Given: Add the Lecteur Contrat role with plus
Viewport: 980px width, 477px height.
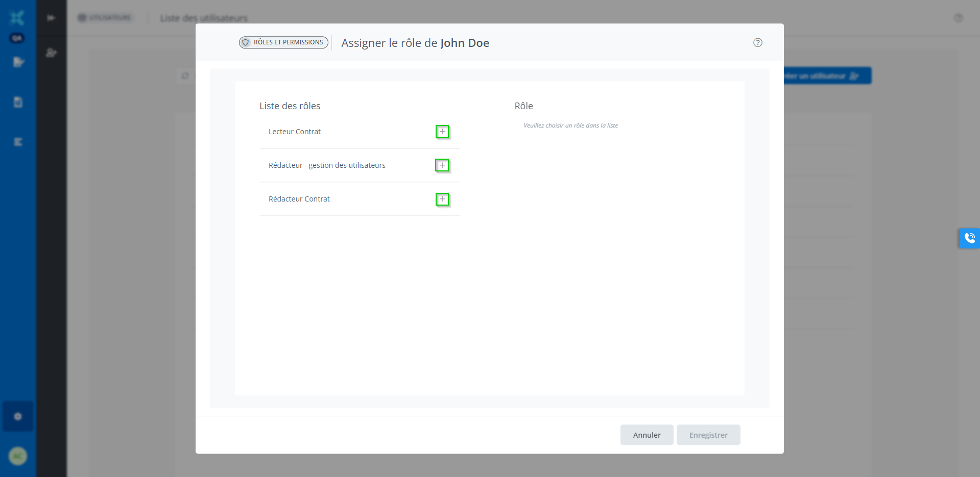Looking at the screenshot, I should (x=442, y=132).
